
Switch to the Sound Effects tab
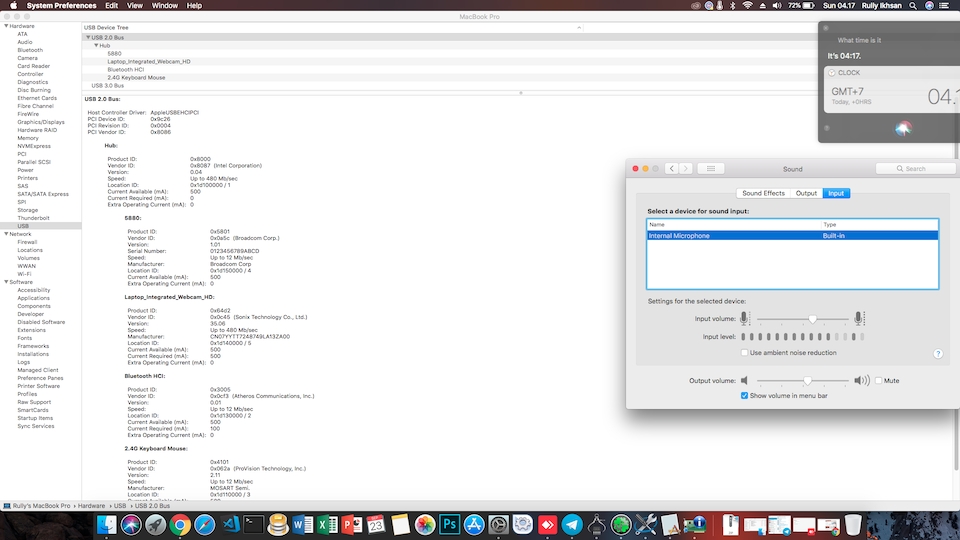763,193
